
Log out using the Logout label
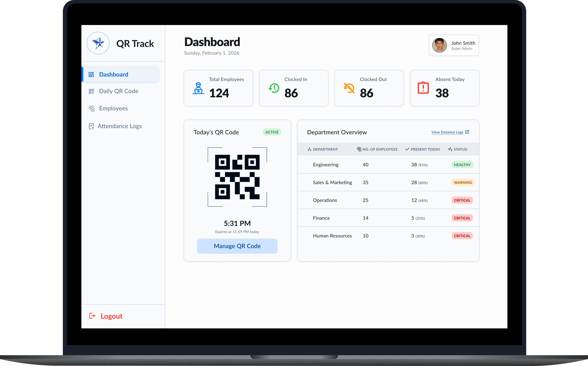112,316
